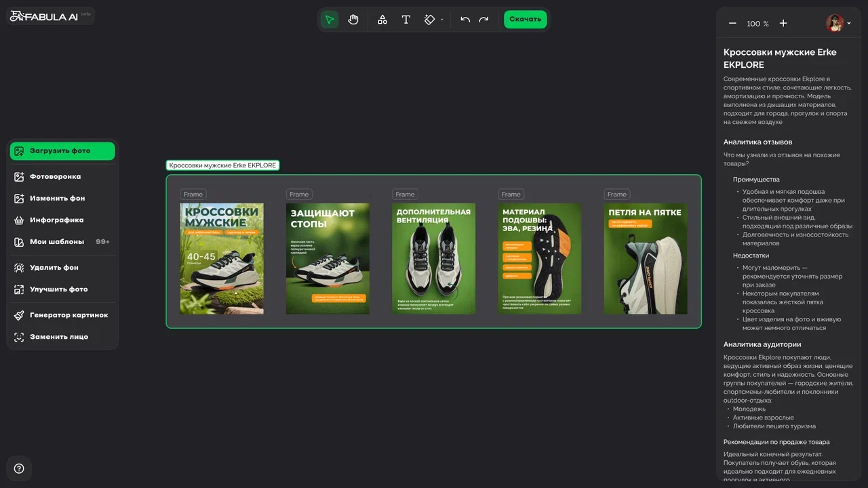
Task: Launch Генератор картинок from the sidebar
Action: coord(62,315)
